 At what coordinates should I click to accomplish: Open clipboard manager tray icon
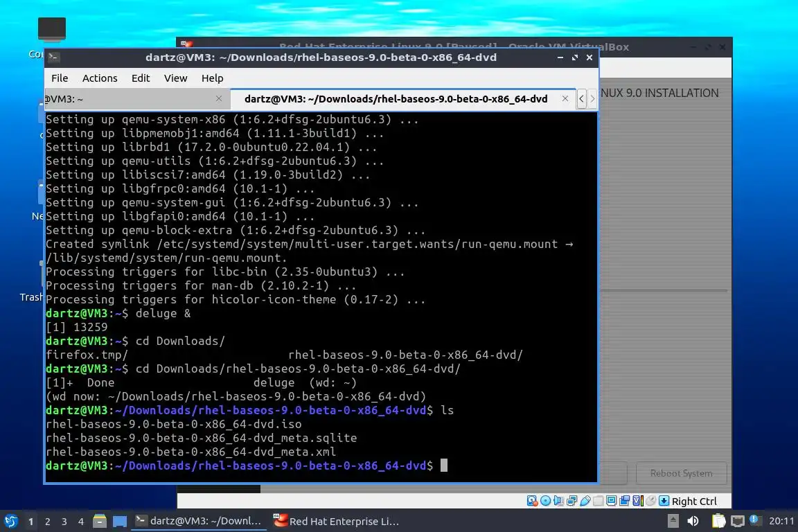718,521
